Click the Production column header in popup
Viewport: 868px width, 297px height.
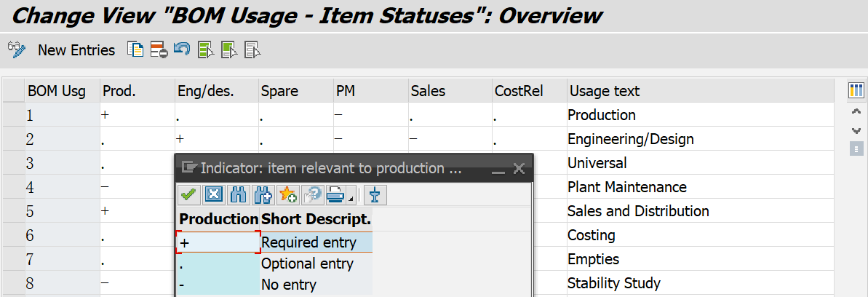[x=218, y=219]
